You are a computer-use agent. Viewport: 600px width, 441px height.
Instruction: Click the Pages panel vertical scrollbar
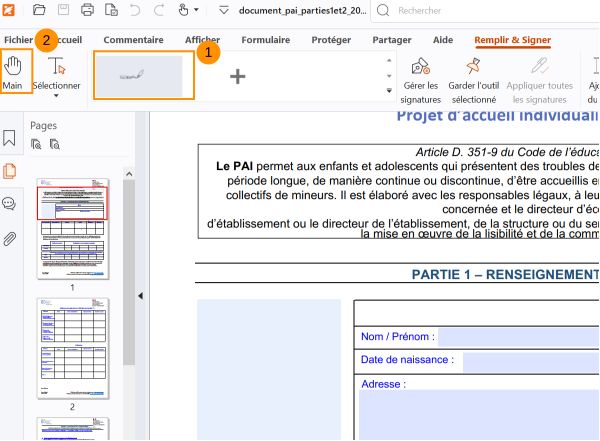pyautogui.click(x=129, y=272)
